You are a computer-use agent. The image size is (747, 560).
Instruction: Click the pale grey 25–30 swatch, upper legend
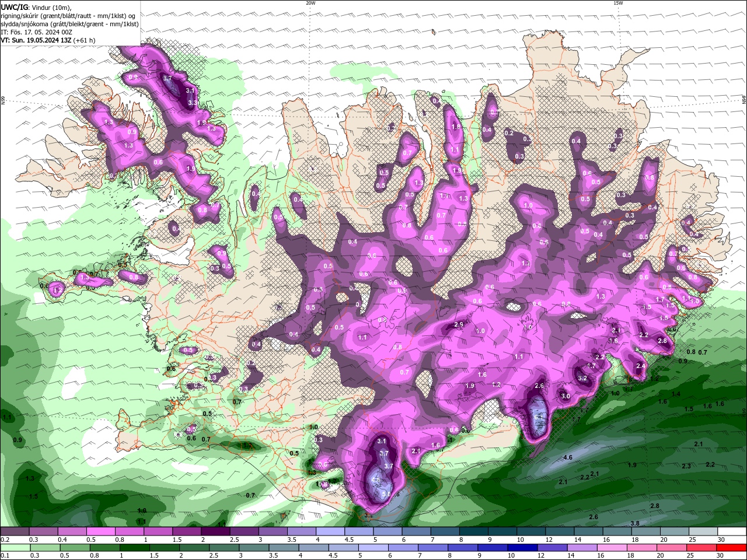click(703, 531)
